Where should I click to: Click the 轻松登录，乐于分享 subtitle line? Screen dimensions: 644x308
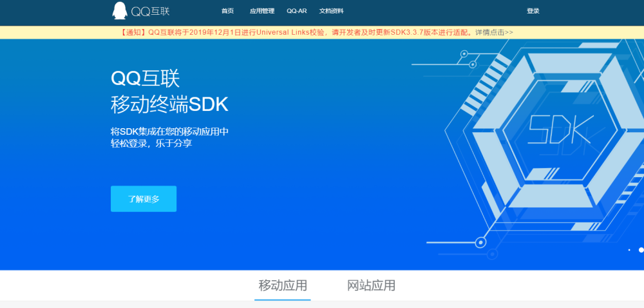[x=151, y=143]
